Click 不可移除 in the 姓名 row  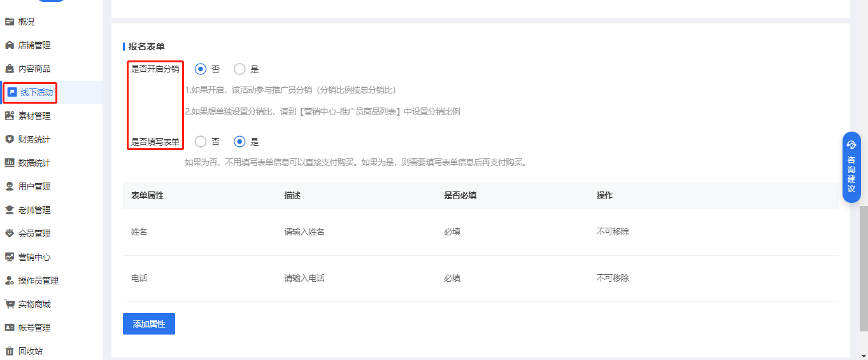pyautogui.click(x=613, y=232)
